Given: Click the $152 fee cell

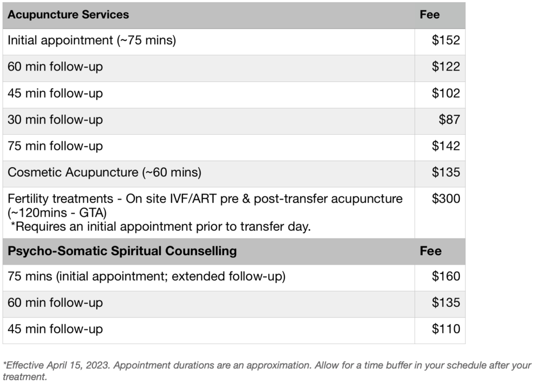Looking at the screenshot, I should [x=446, y=41].
